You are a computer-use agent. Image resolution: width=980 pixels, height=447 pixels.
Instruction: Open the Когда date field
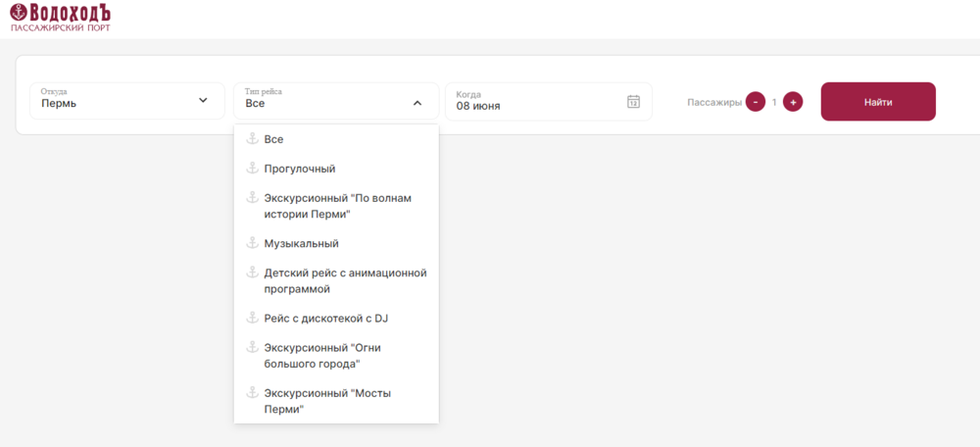(x=549, y=101)
